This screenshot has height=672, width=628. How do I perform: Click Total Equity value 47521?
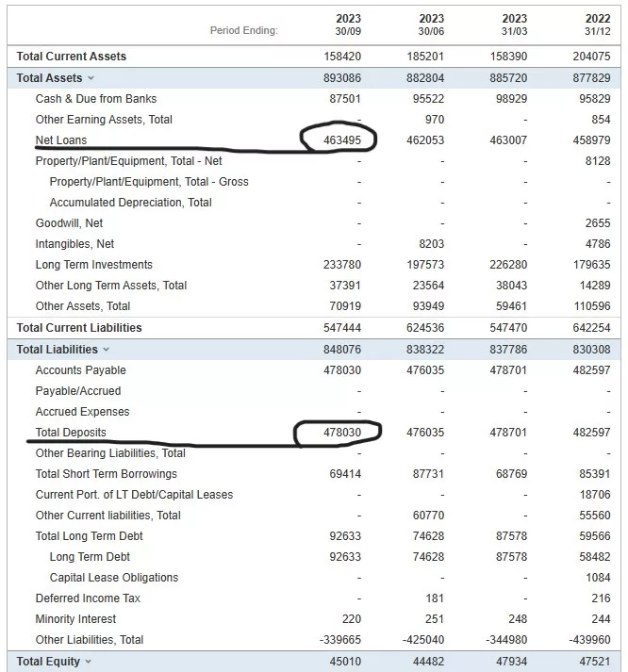(x=595, y=662)
